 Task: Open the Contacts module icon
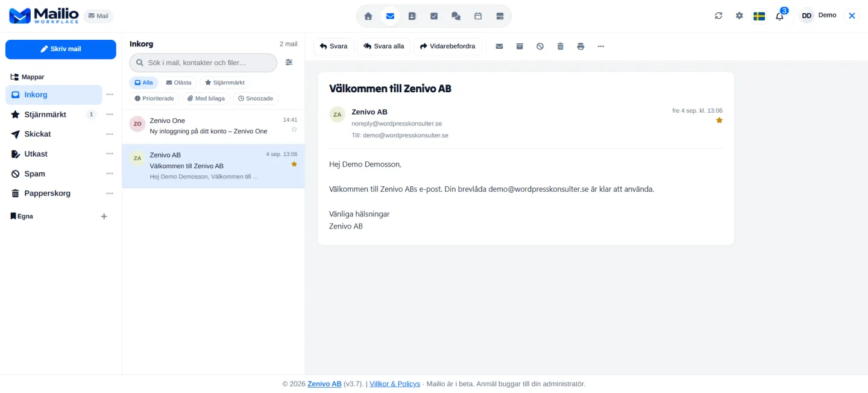coord(412,16)
